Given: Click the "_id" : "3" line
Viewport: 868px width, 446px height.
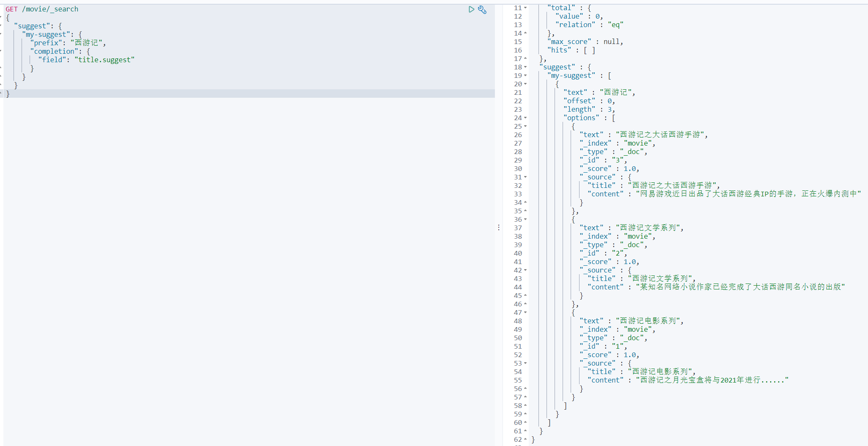Looking at the screenshot, I should pos(603,160).
